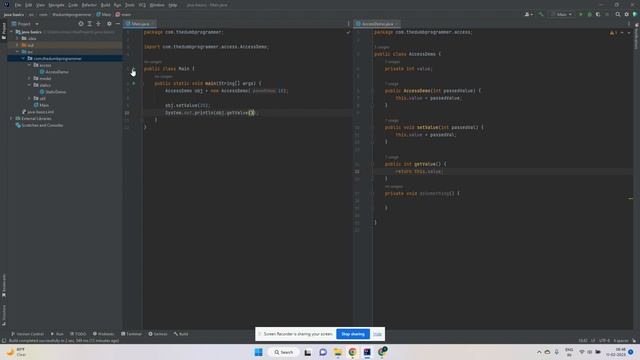Collapse the statics package
The width and height of the screenshot is (640, 360).
(x=29, y=85)
